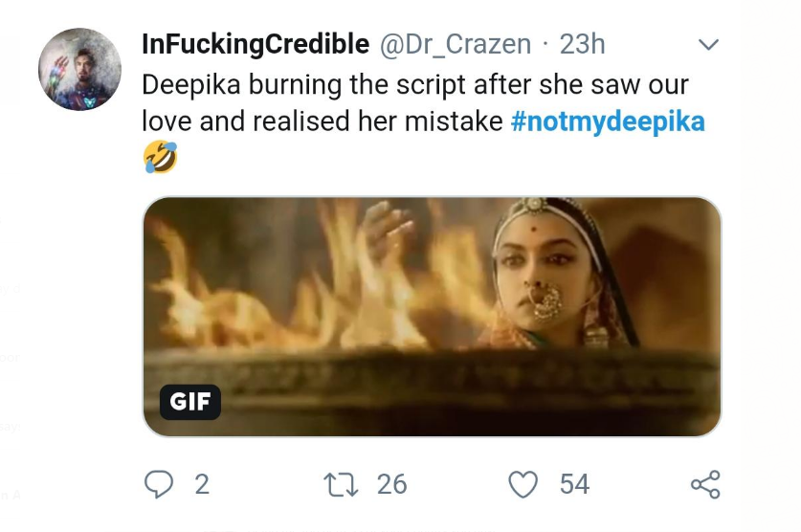This screenshot has height=532, width=801.
Task: Like the tweet with the heart icon
Action: 523,485
